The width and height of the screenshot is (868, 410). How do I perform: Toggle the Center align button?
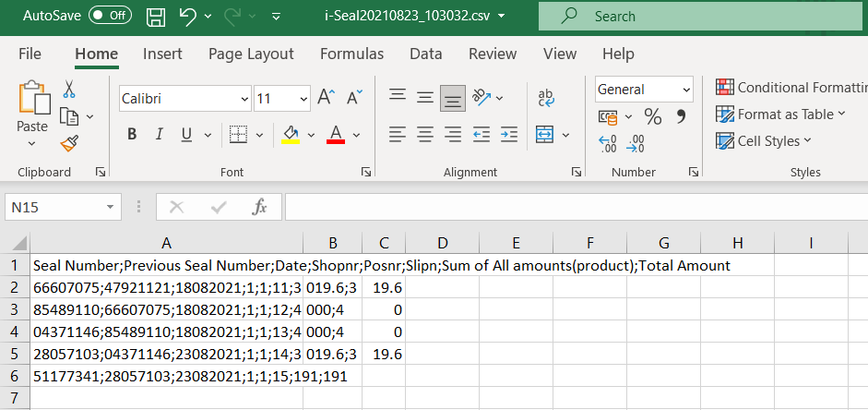pyautogui.click(x=424, y=135)
